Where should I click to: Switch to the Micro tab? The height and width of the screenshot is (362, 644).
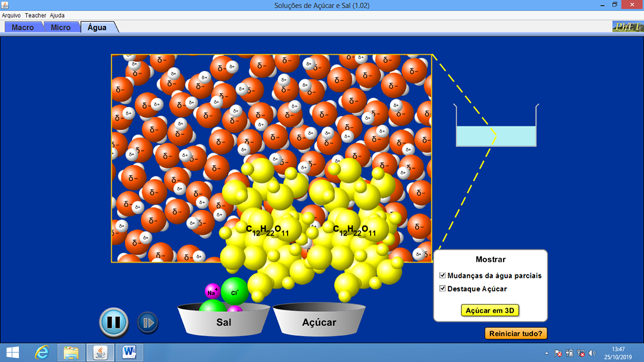61,28
